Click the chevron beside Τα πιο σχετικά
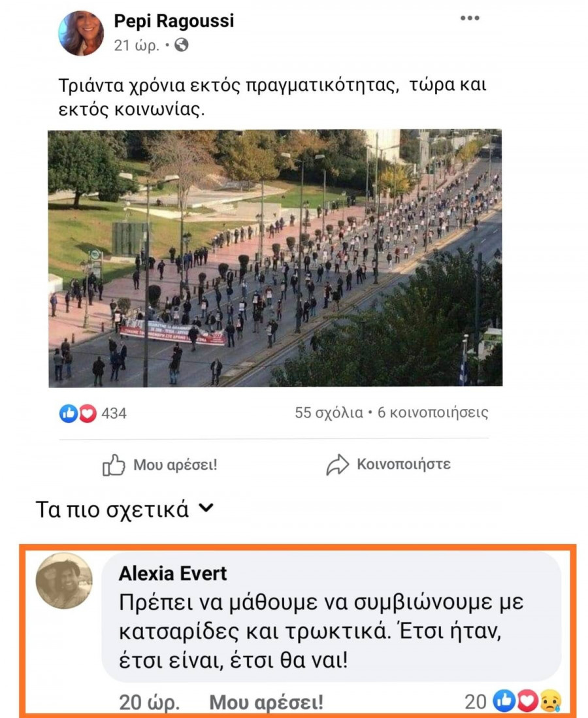588x718 pixels. [x=206, y=508]
